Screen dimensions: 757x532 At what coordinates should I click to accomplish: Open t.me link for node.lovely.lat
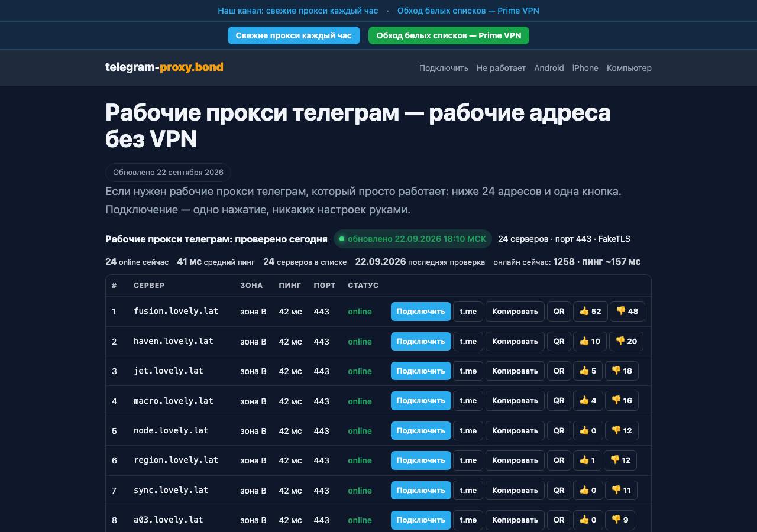[468, 430]
